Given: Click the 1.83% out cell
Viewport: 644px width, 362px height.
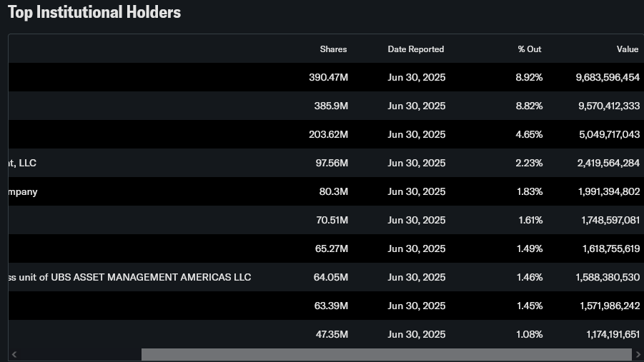Looking at the screenshot, I should pos(530,191).
